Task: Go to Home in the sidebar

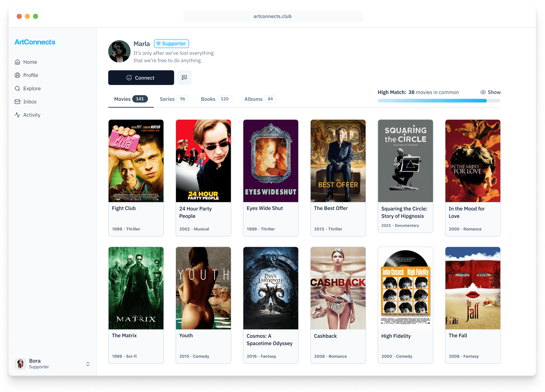Action: (x=26, y=62)
